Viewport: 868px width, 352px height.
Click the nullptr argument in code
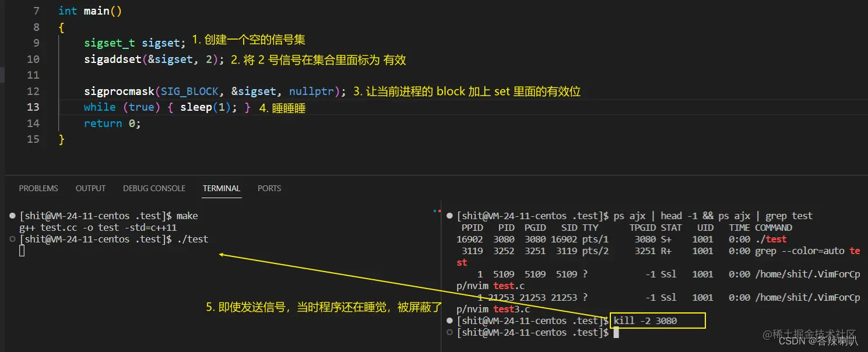[x=311, y=91]
